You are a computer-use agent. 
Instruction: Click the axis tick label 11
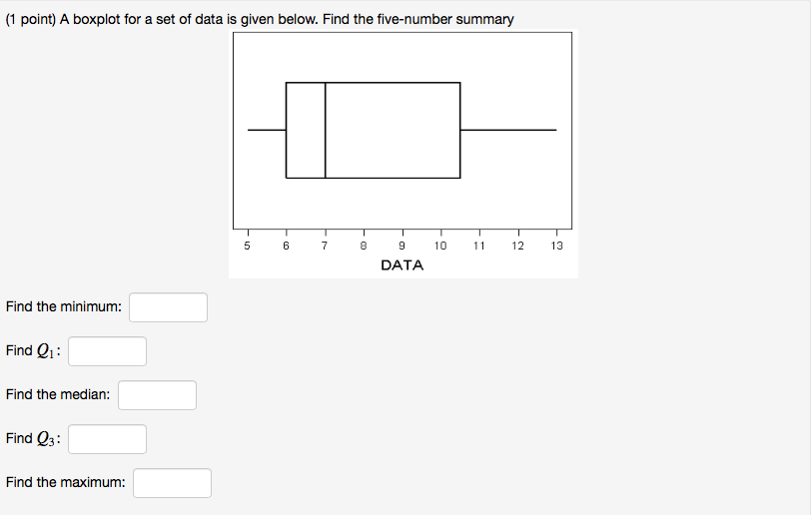(x=479, y=246)
